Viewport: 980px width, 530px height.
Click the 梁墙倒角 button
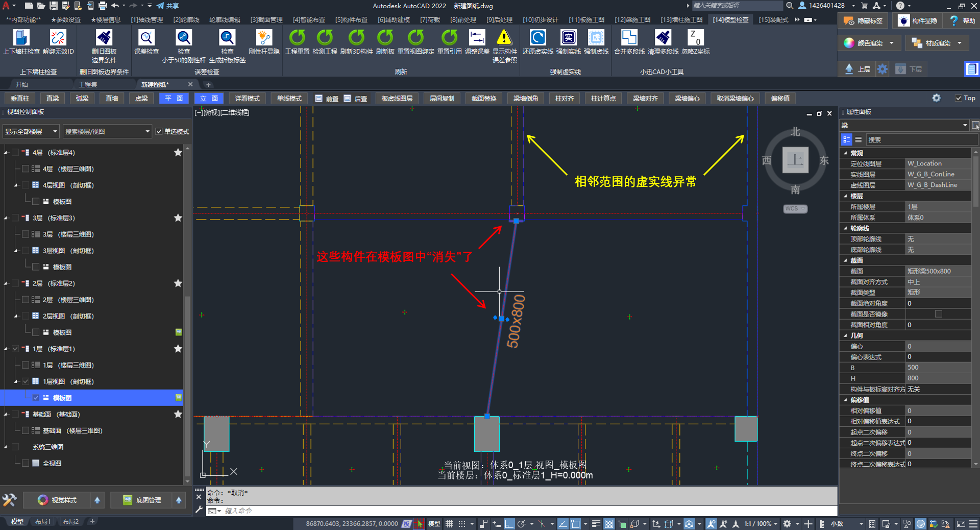[x=525, y=99]
